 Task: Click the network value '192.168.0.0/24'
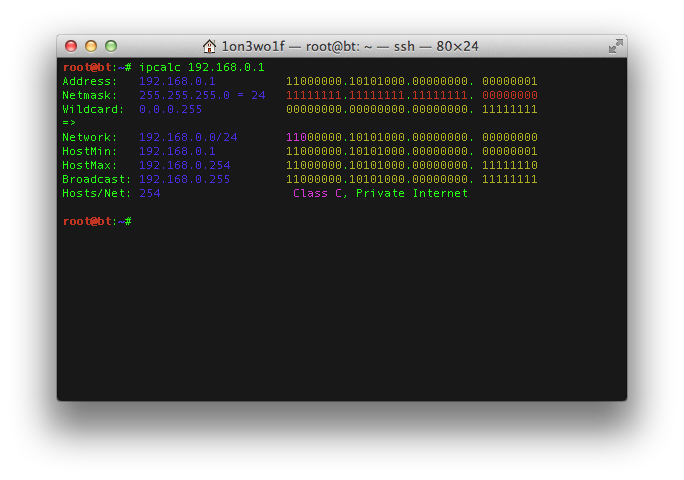188,137
